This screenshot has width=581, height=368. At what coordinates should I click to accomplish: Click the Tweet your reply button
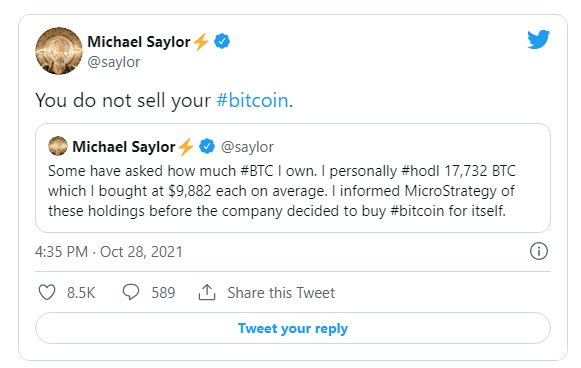pyautogui.click(x=293, y=328)
